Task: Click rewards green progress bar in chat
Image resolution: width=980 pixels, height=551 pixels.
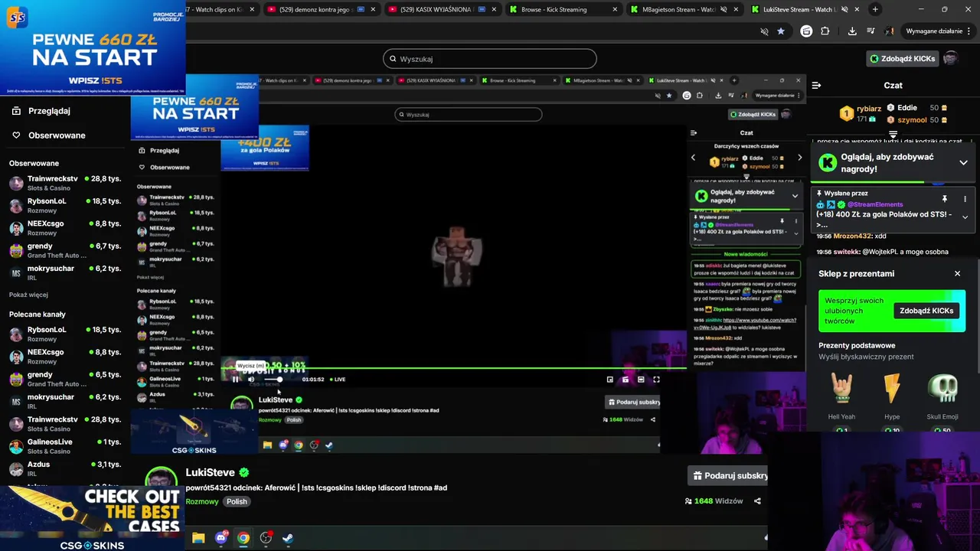Action: 893,182
